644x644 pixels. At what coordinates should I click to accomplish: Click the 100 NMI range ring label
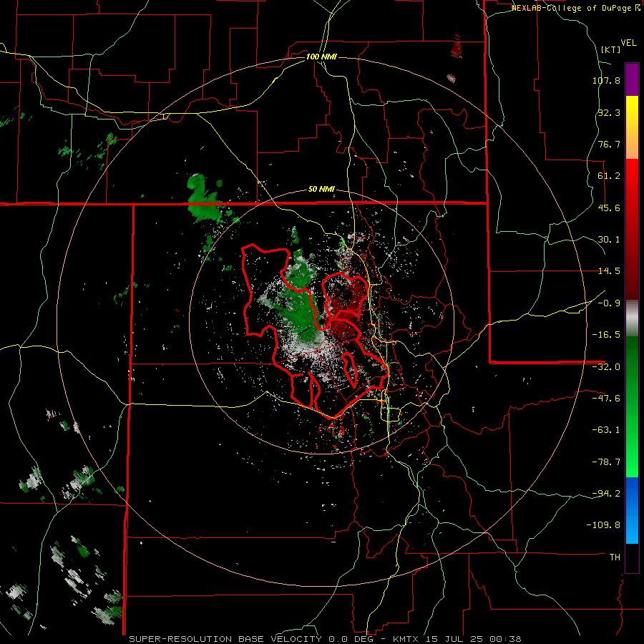(x=321, y=57)
